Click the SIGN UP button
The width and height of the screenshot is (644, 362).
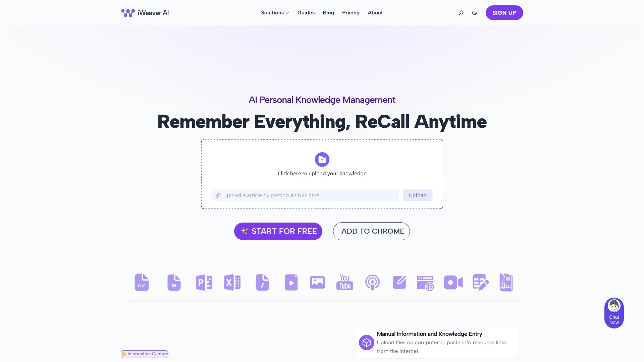click(504, 13)
